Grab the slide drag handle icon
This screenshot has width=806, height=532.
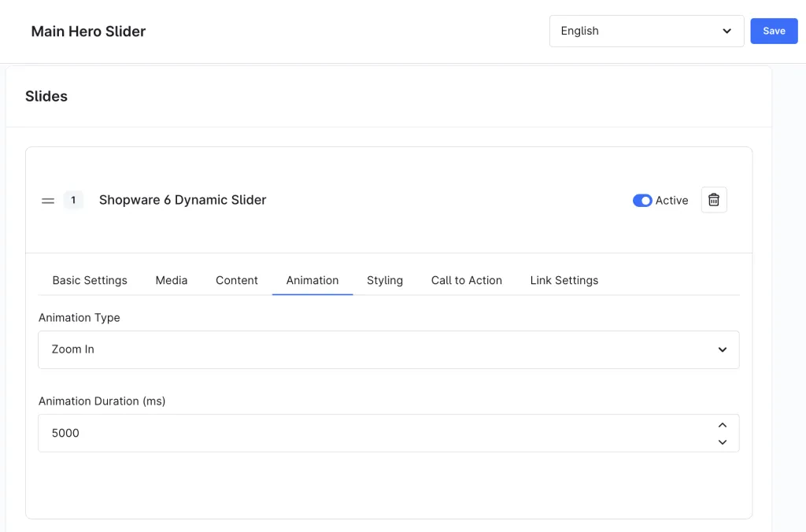[x=48, y=201]
